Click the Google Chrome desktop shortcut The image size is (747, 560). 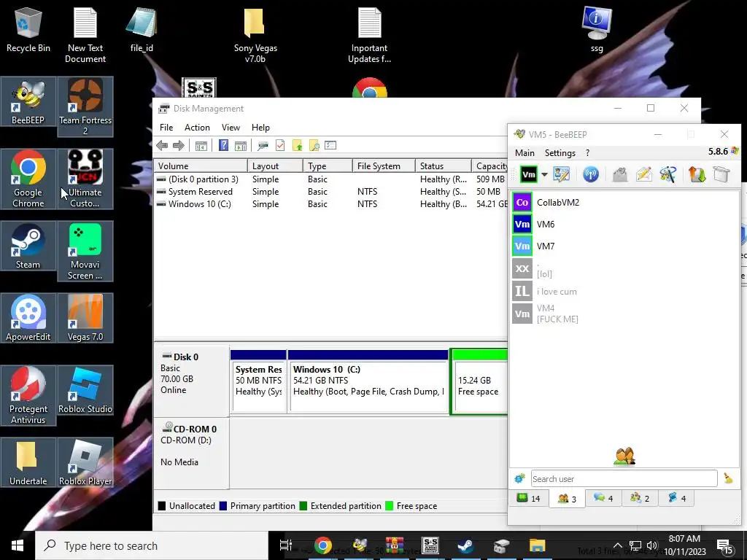(x=28, y=179)
